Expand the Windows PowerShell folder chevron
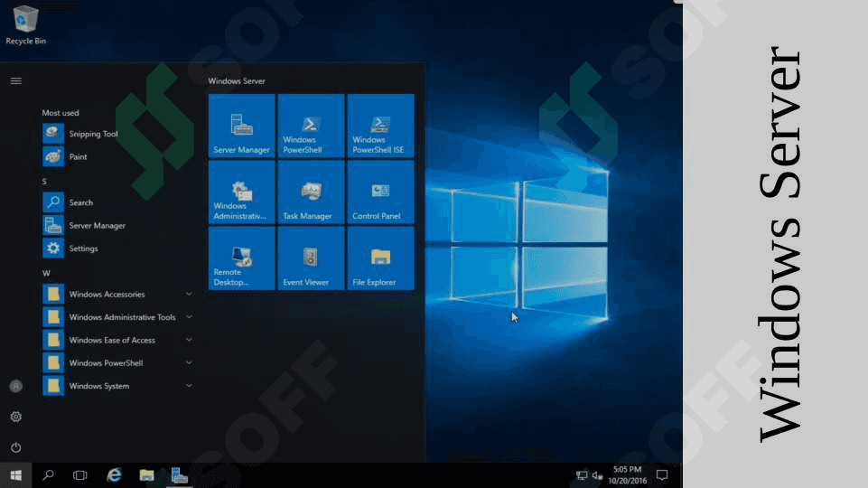The width and height of the screenshot is (868, 488). [189, 362]
